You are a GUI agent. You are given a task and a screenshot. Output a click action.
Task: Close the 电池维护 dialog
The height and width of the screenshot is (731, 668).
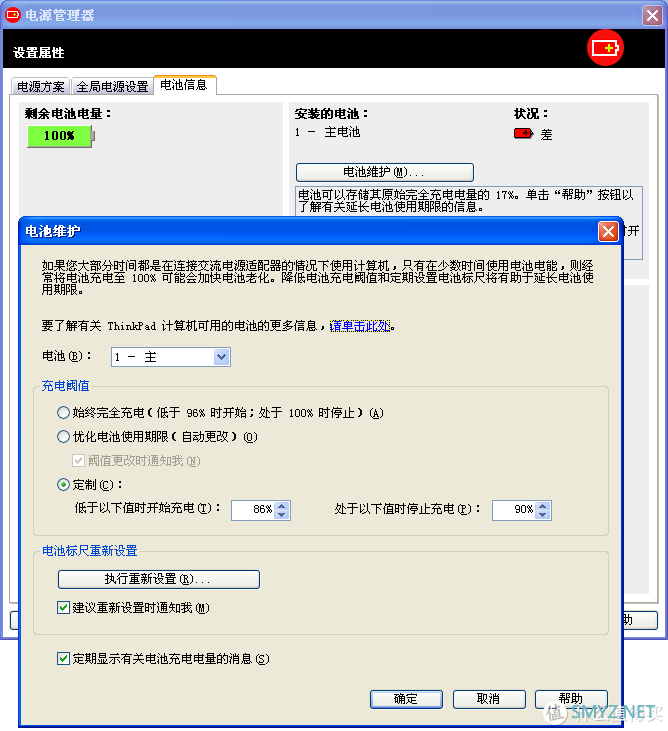pos(608,232)
